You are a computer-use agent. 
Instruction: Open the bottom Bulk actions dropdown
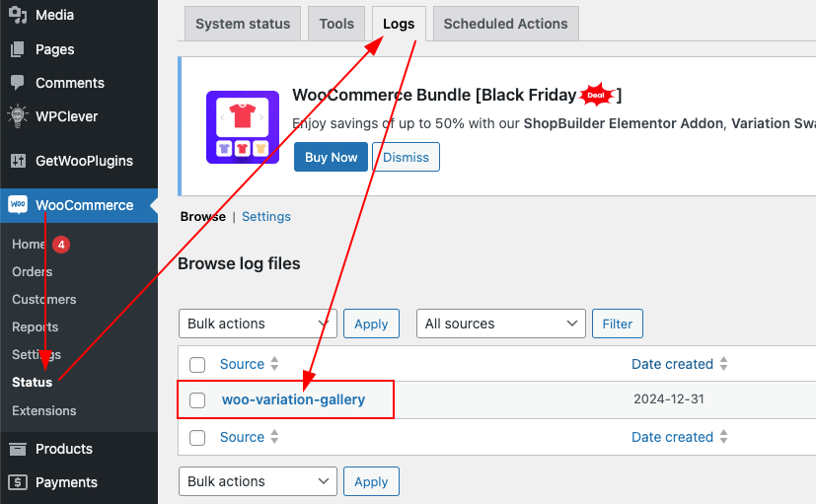258,481
